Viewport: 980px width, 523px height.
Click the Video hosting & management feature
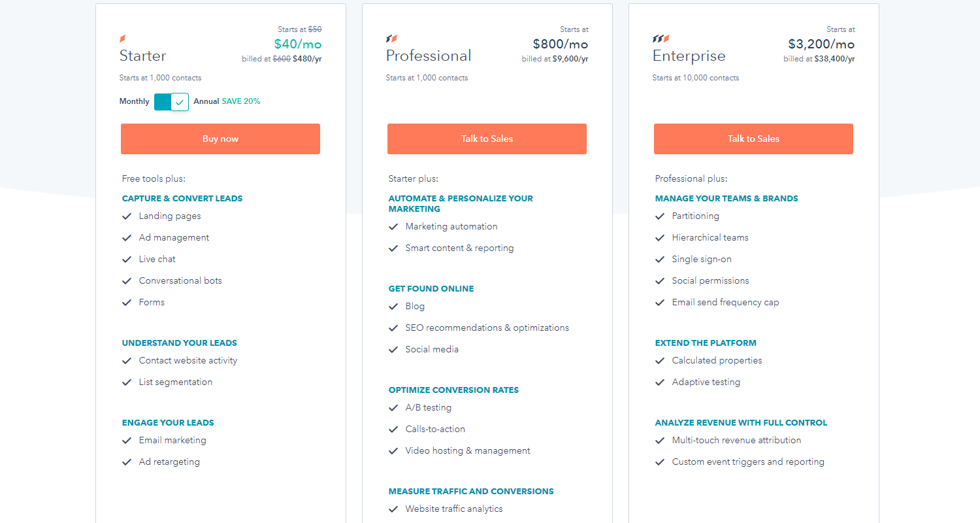tap(468, 450)
